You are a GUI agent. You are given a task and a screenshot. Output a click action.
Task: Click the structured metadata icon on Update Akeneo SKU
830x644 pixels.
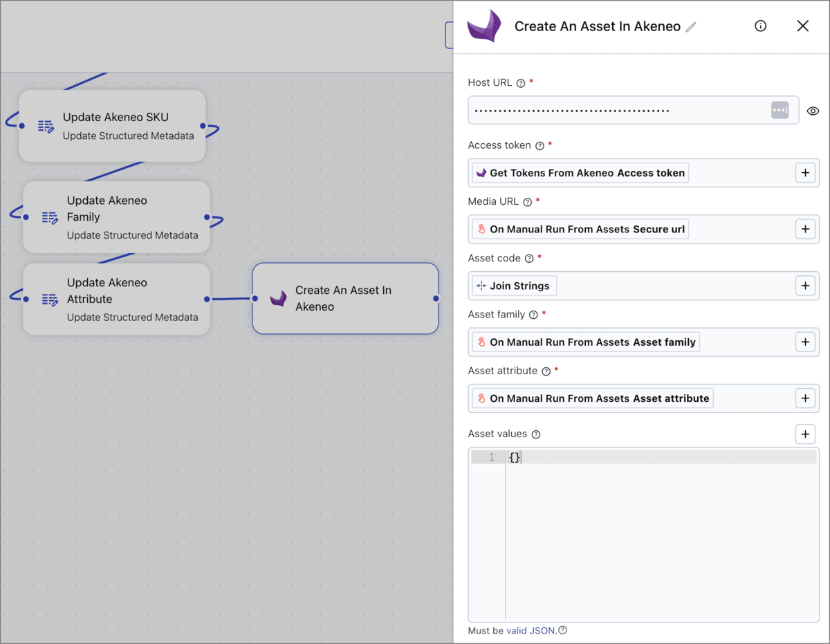click(x=46, y=126)
